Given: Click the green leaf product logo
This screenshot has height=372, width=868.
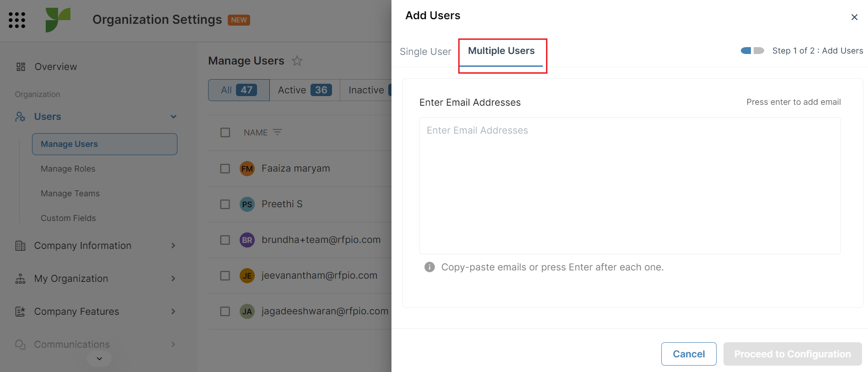Looking at the screenshot, I should click(58, 20).
